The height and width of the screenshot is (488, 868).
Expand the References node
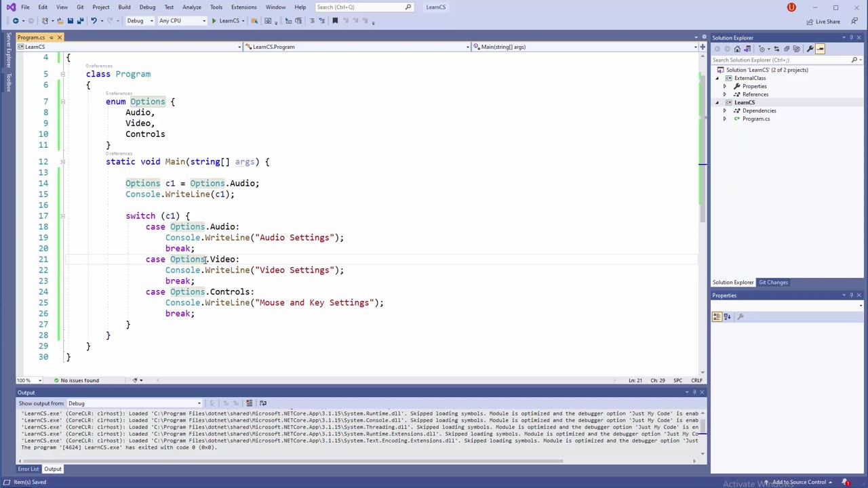pyautogui.click(x=724, y=94)
